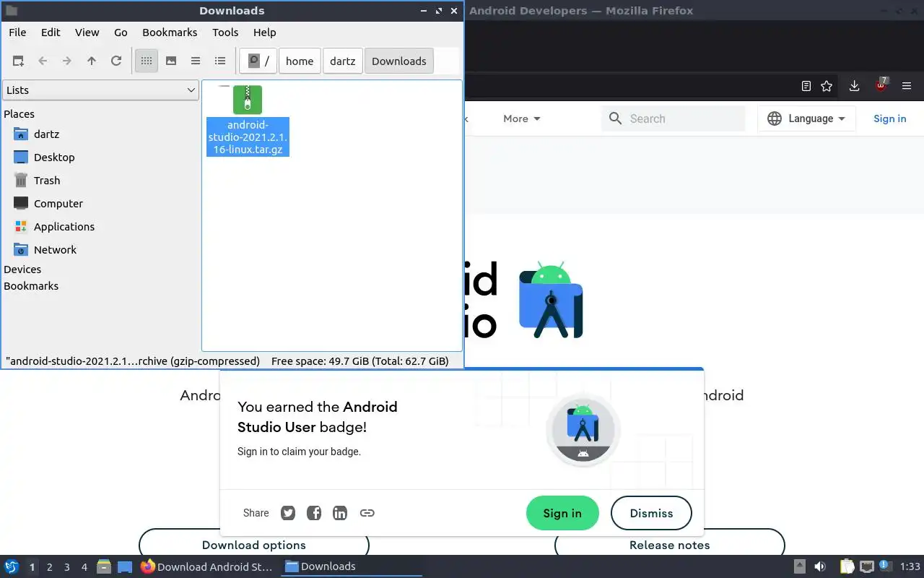The height and width of the screenshot is (578, 924).
Task: Switch to Firefox Download Android Studio taskbar entry
Action: pyautogui.click(x=208, y=566)
